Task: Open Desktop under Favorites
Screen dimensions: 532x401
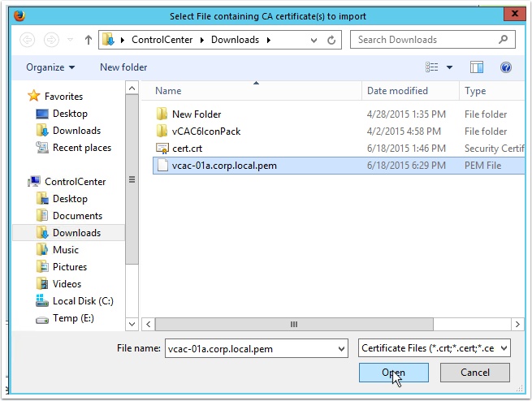Action: click(x=70, y=114)
